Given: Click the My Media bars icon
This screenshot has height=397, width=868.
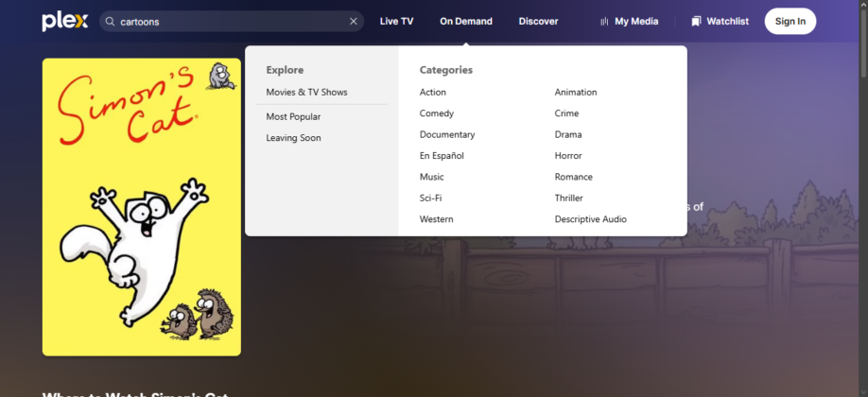Looking at the screenshot, I should click(x=604, y=22).
